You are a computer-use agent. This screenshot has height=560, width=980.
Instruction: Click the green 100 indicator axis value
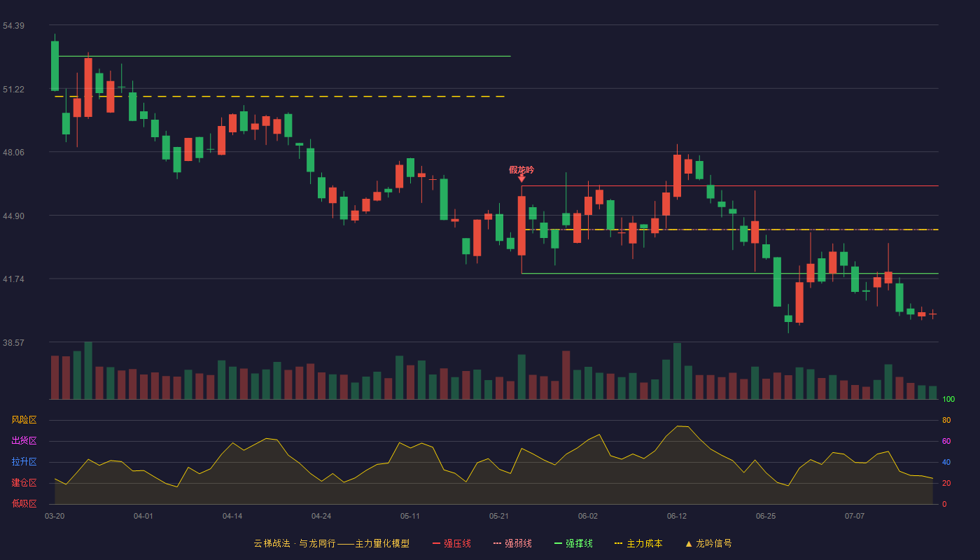948,399
